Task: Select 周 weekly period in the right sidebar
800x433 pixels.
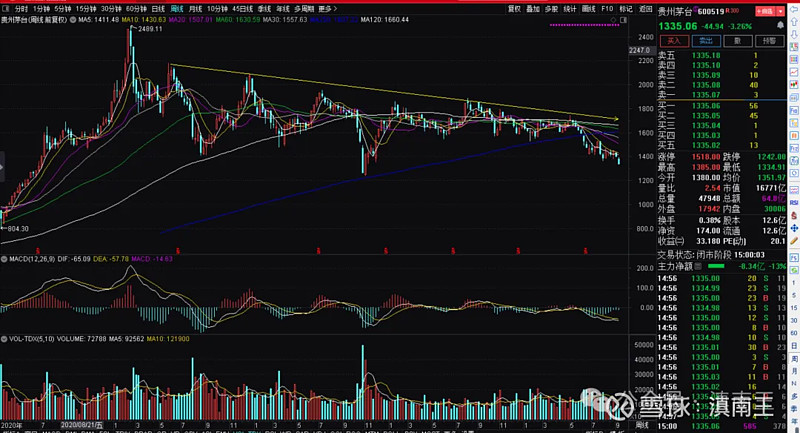Action: [794, 359]
